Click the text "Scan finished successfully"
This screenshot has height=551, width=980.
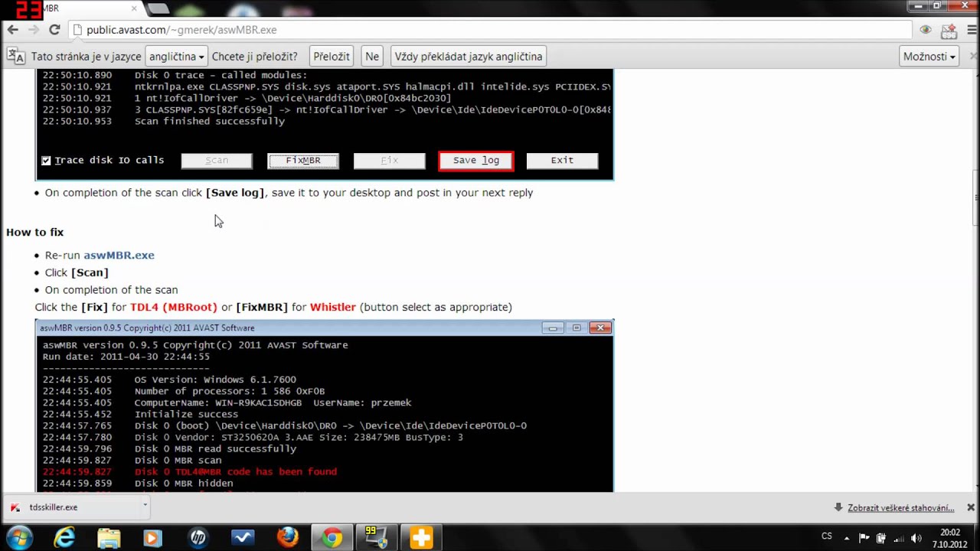(x=210, y=121)
